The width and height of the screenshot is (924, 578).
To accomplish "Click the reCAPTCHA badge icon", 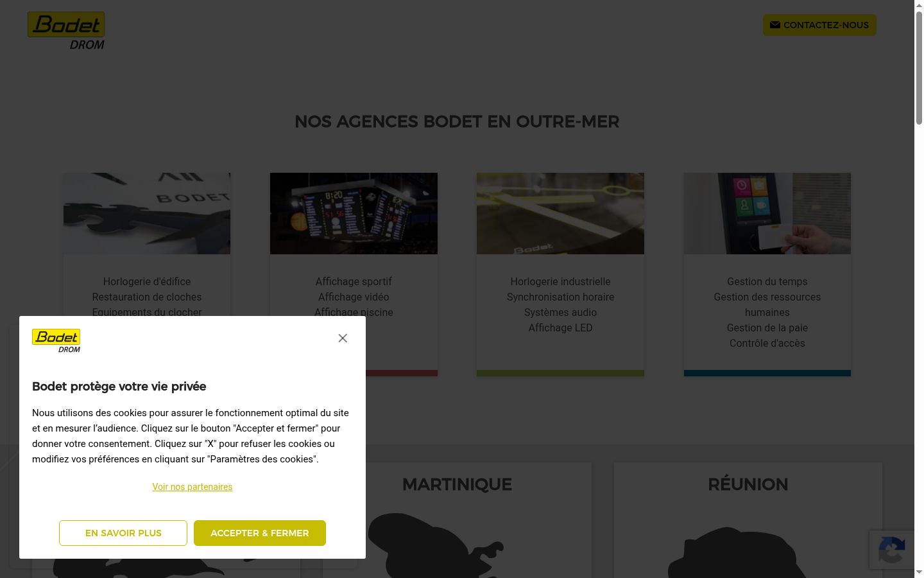I will tap(892, 549).
